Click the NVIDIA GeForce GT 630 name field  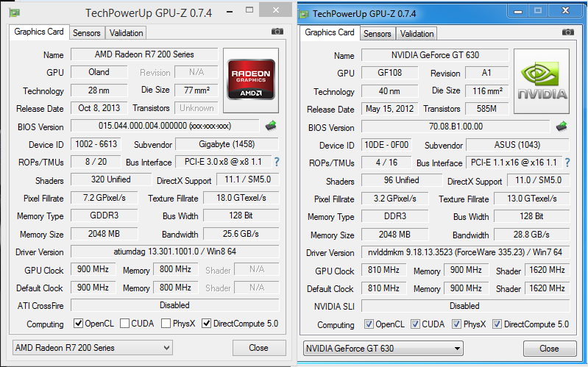(435, 55)
